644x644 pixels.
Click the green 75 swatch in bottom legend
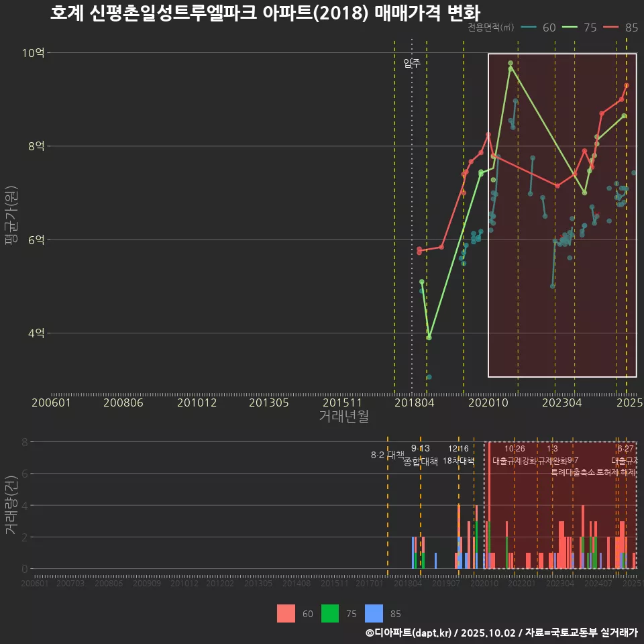click(x=330, y=613)
